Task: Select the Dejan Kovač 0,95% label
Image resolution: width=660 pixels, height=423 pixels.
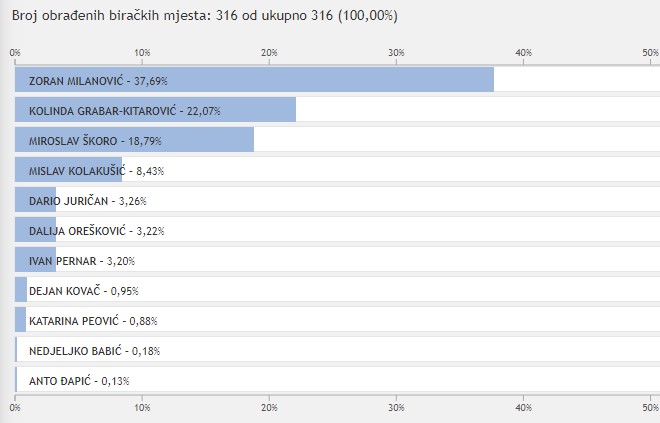Action: (x=84, y=290)
